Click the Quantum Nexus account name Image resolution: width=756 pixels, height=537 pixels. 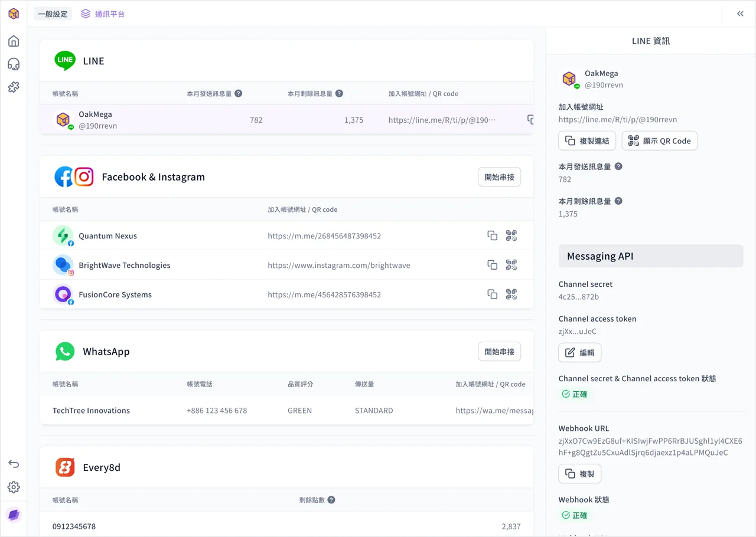(x=107, y=235)
